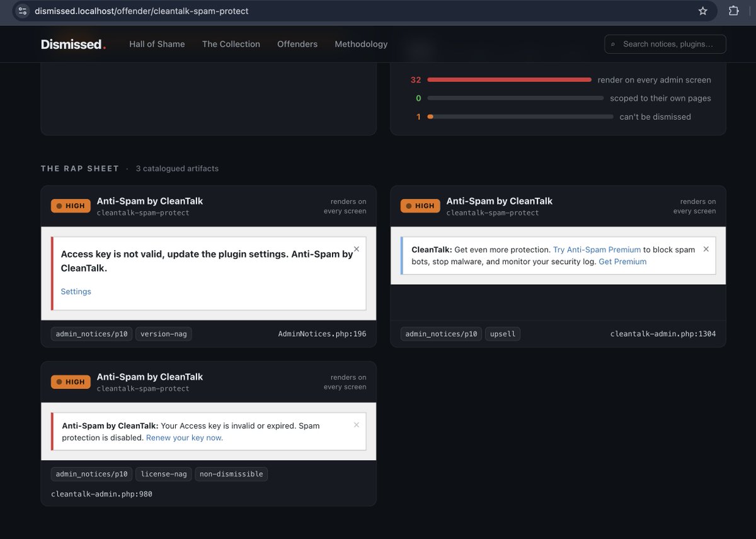Click admin_notices/p10 tag beside upsell
756x539 pixels.
[x=442, y=334]
